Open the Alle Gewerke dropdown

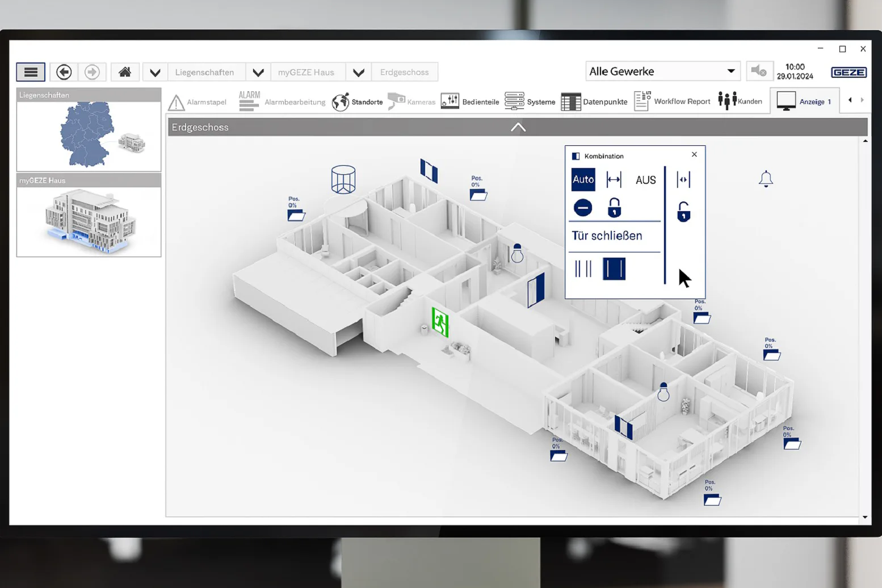point(663,72)
